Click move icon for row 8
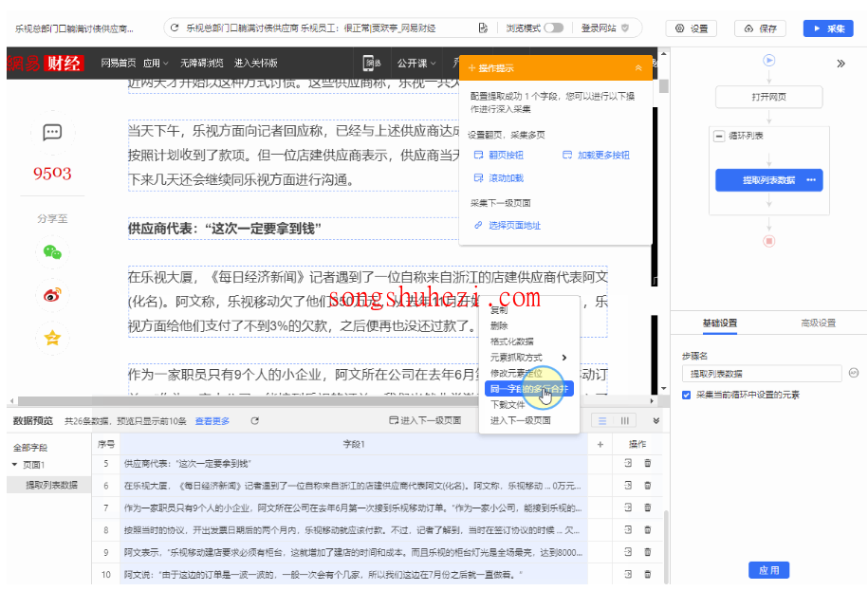Screen dimensions: 868x609 click(x=628, y=529)
